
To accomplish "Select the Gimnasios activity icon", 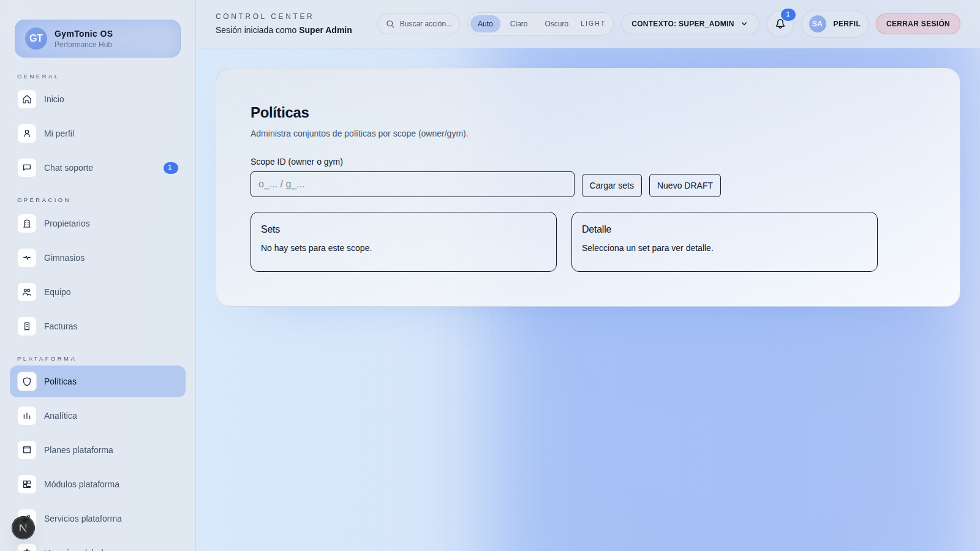I will coord(27,258).
